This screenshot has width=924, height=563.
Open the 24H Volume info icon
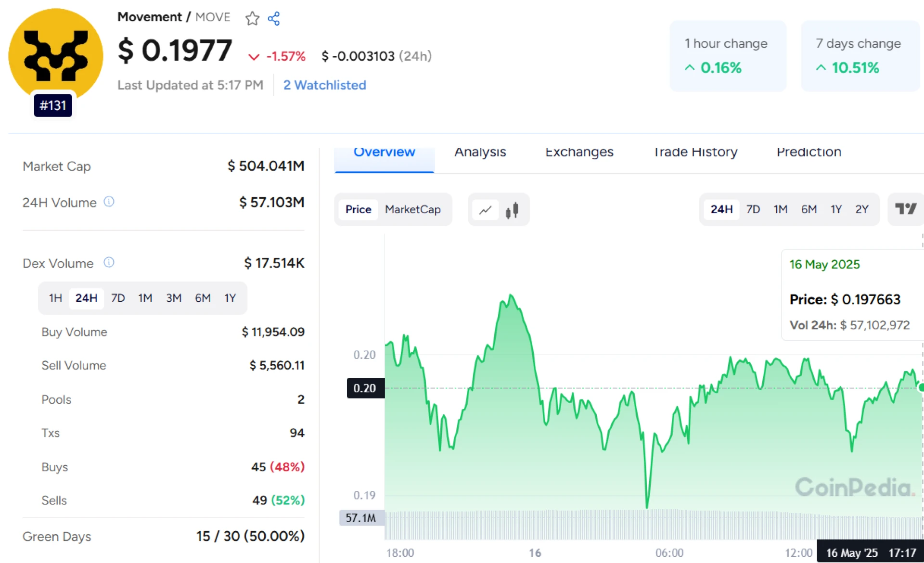(x=109, y=202)
